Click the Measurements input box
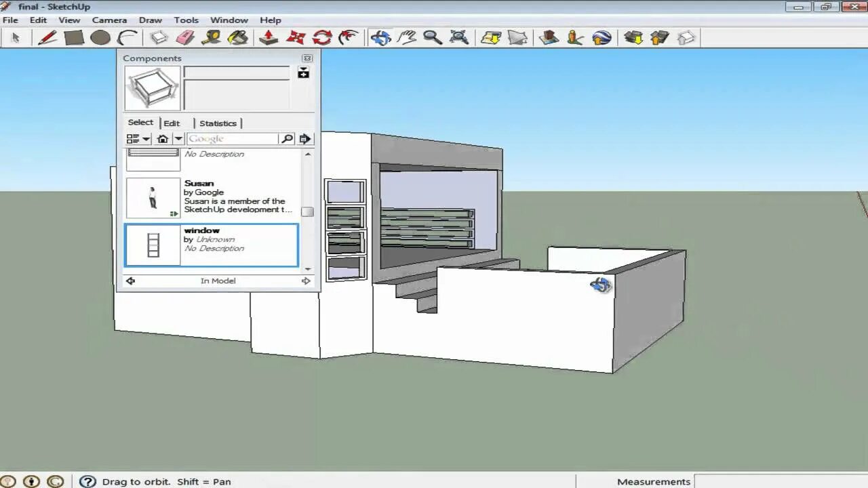Screen dimensions: 868x488 click(781, 481)
